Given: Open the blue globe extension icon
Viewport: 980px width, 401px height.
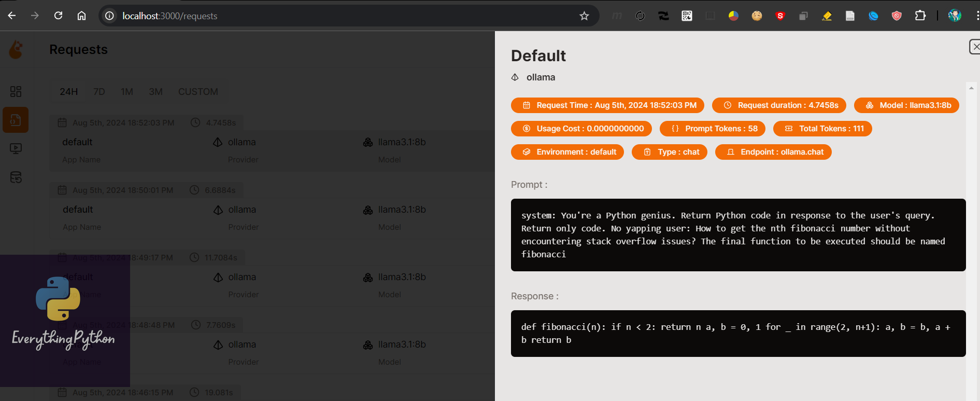Looking at the screenshot, I should (x=873, y=16).
